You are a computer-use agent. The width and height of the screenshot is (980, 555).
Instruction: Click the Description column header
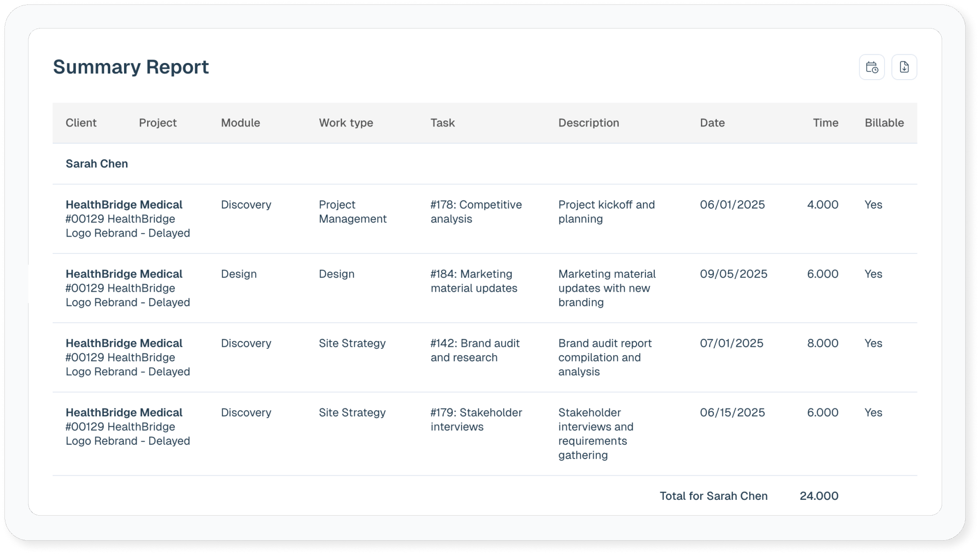588,123
